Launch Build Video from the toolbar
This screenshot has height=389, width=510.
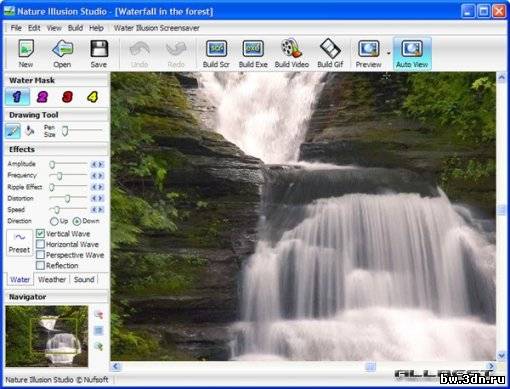pos(292,53)
